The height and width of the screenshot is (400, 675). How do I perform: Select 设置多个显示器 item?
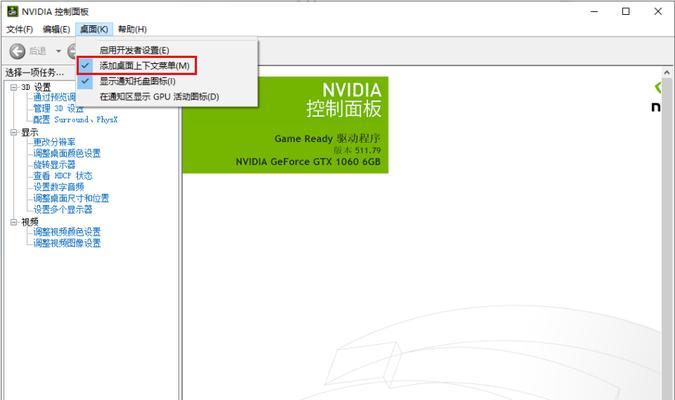(63, 209)
